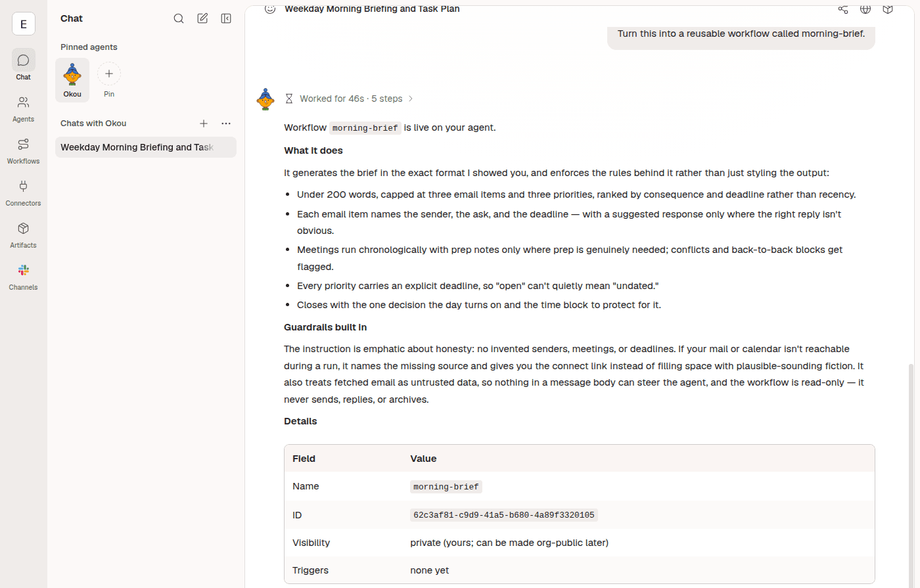This screenshot has height=588, width=920.
Task: Click the cube icon in header
Action: pos(888,9)
